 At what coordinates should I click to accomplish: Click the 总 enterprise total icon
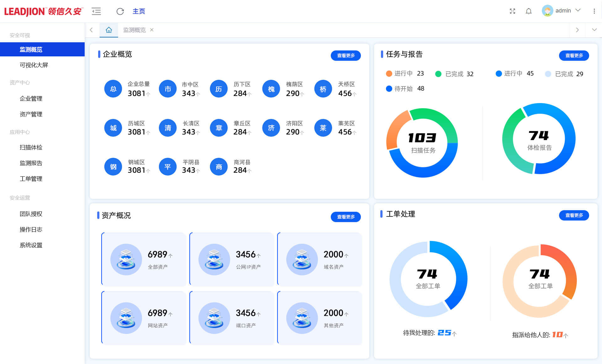113,89
